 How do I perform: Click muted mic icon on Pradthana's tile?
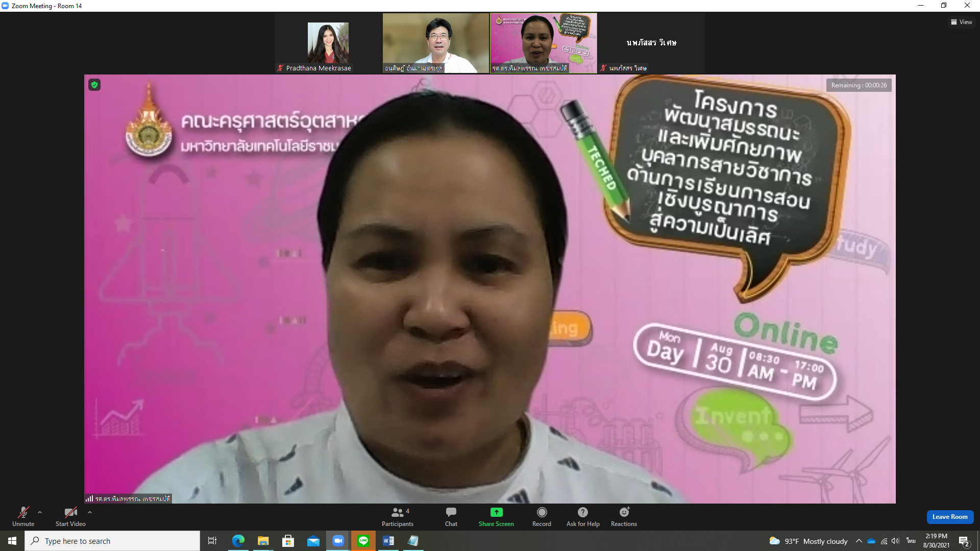pyautogui.click(x=280, y=68)
